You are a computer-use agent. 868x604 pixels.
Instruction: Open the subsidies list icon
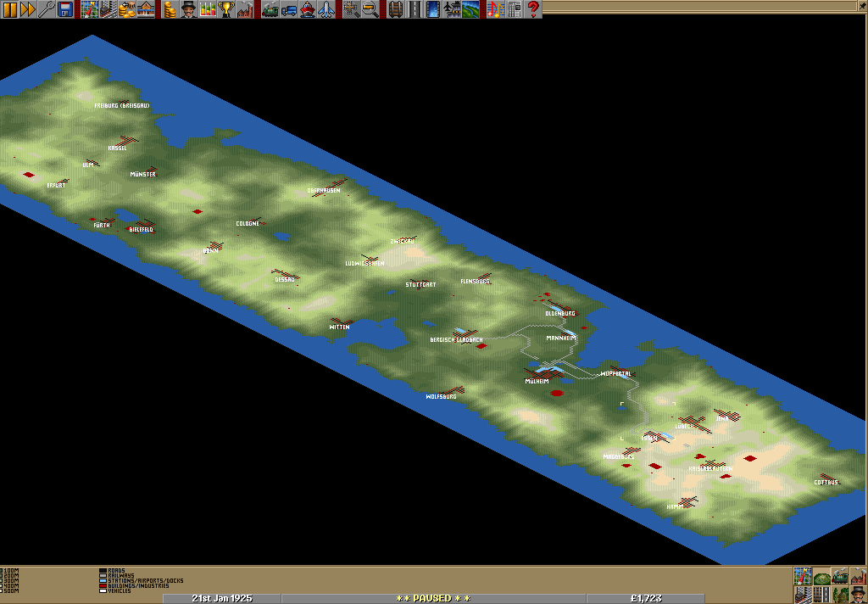127,9
